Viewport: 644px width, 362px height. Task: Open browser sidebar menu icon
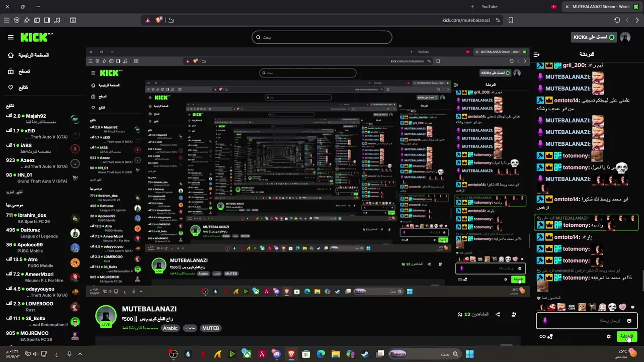[7, 20]
